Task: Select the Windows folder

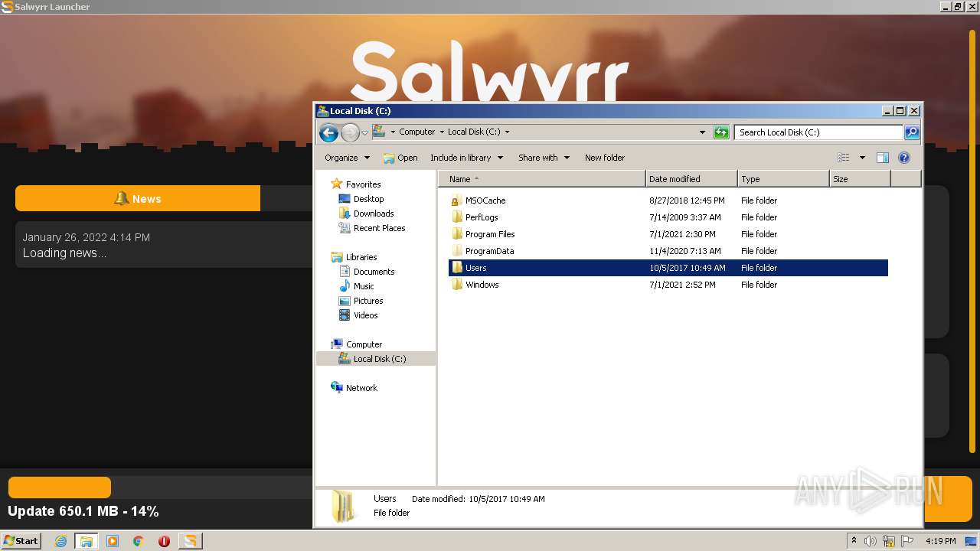Action: point(482,285)
